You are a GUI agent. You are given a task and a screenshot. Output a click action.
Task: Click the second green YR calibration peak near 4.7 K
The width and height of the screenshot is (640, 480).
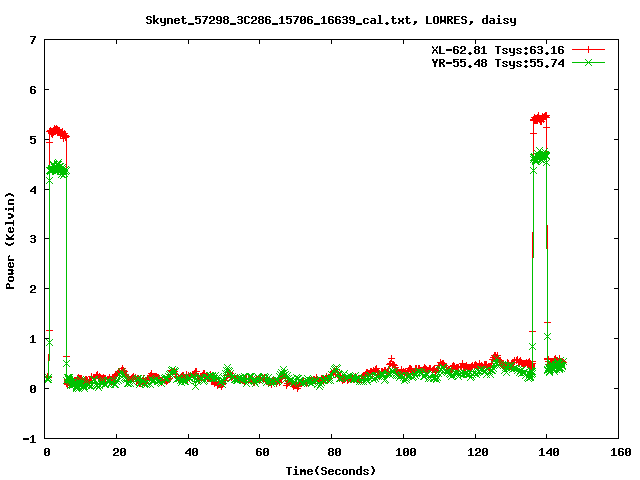click(540, 156)
